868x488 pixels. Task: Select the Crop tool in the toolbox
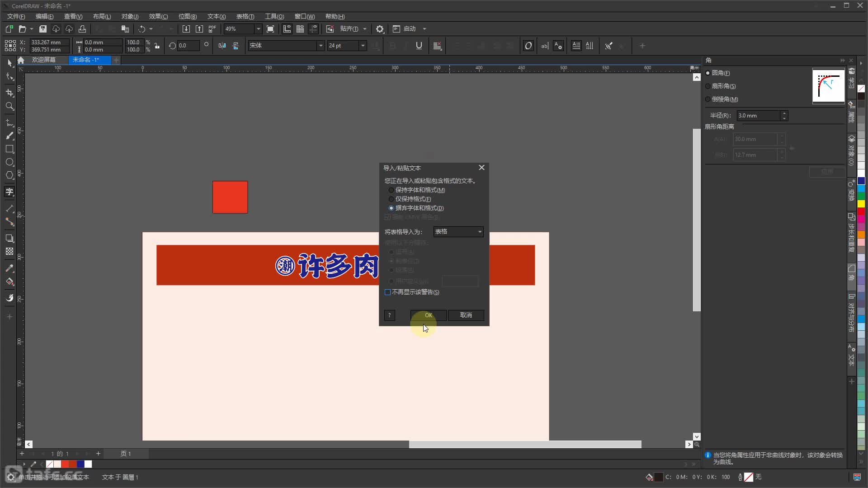[x=9, y=92]
